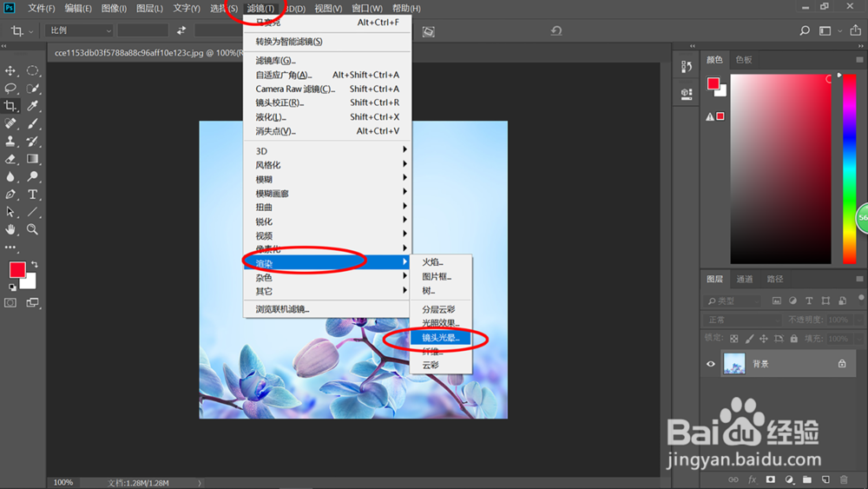
Task: Select the Gradient tool
Action: pos(33,159)
